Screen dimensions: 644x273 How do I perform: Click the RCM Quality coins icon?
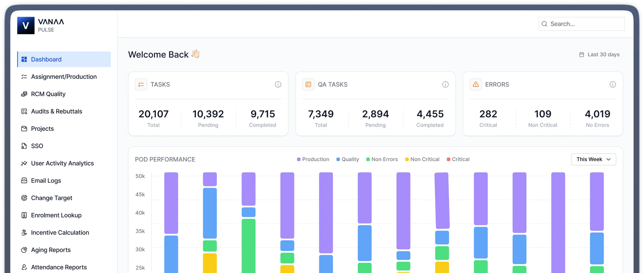tap(24, 94)
